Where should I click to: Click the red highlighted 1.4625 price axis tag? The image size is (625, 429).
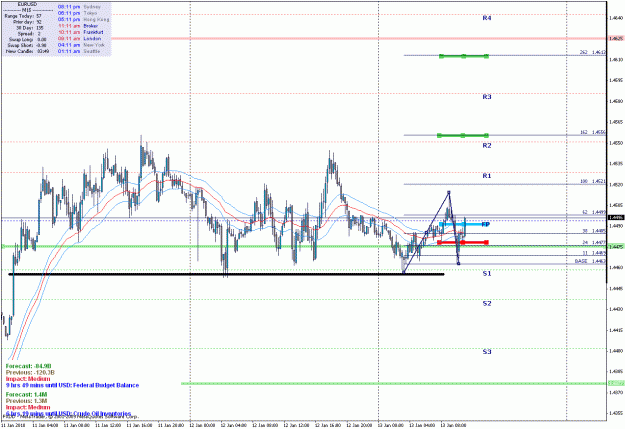click(616, 39)
